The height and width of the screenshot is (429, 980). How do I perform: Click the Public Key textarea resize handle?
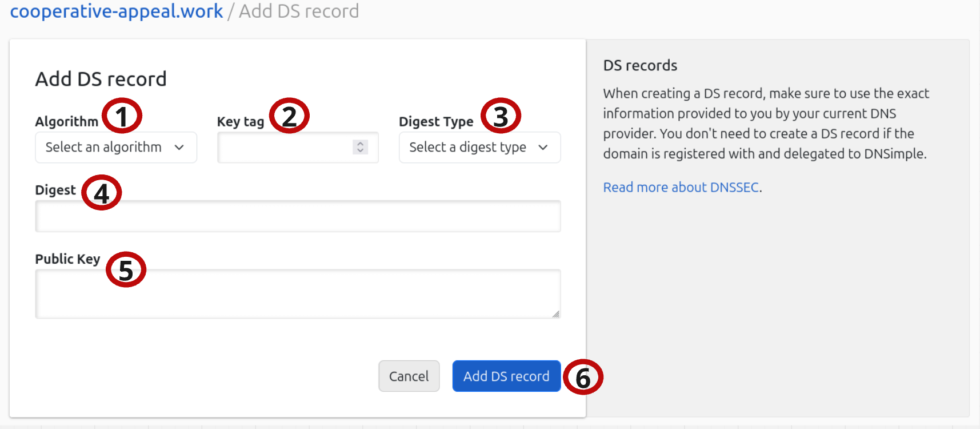(555, 313)
